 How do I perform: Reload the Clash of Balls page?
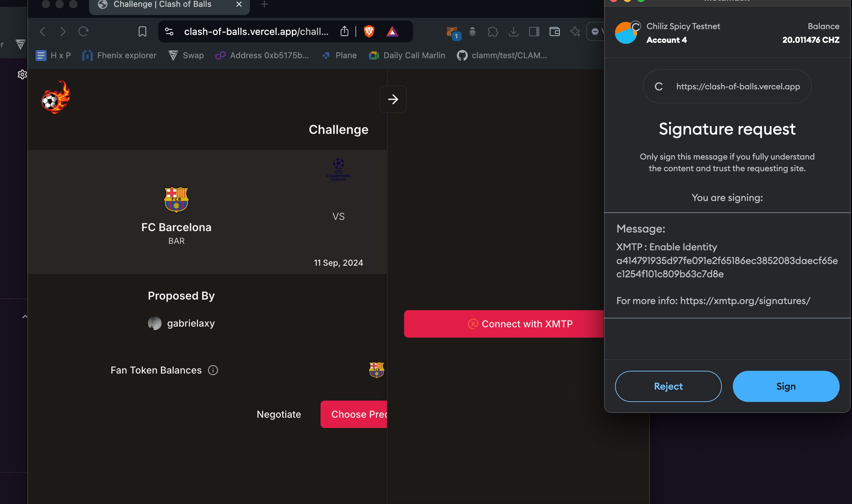(x=83, y=32)
